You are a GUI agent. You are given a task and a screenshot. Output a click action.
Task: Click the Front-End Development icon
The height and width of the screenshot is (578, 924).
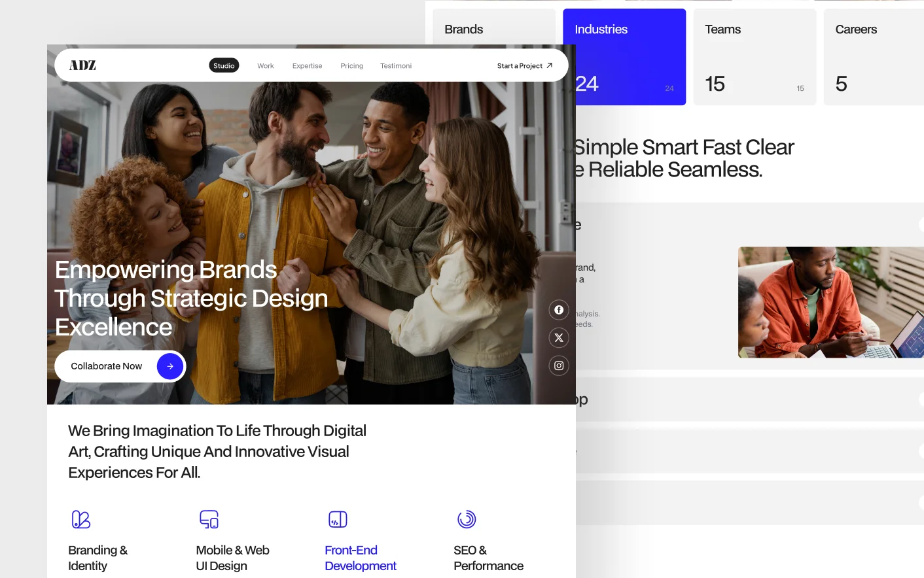[x=338, y=520]
